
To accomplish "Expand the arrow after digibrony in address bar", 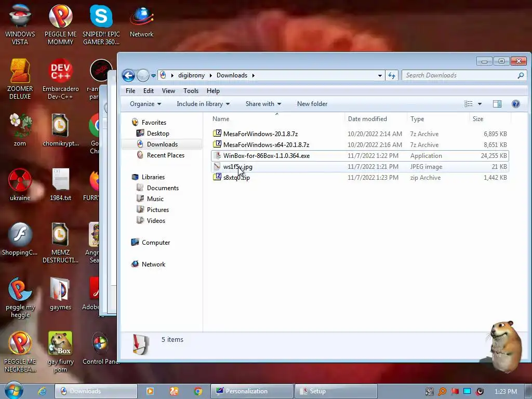I will click(x=211, y=75).
